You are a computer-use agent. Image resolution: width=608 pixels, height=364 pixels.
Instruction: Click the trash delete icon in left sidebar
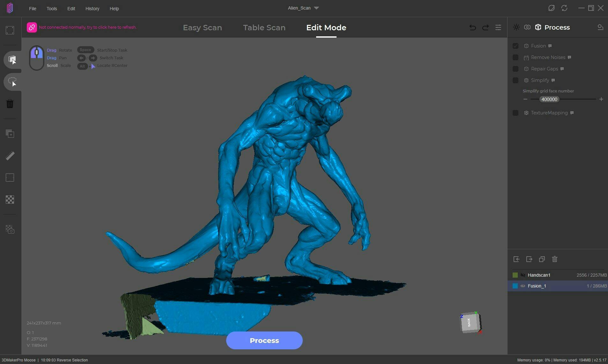(10, 104)
